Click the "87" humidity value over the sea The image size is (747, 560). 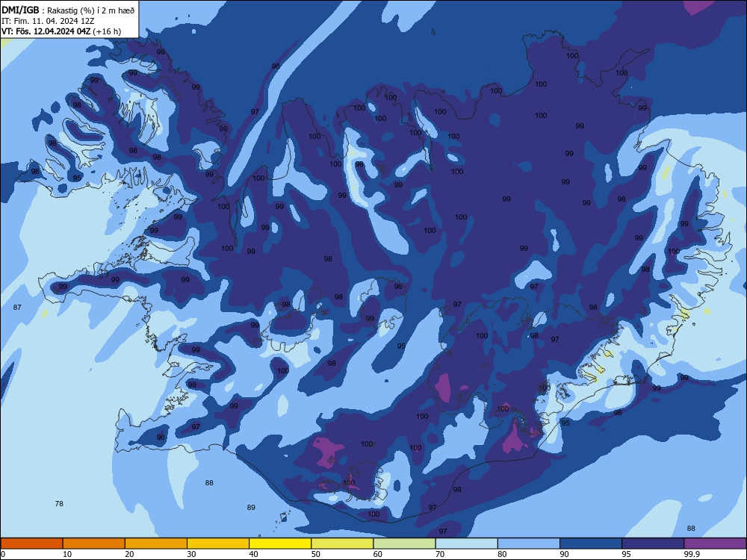coord(17,308)
